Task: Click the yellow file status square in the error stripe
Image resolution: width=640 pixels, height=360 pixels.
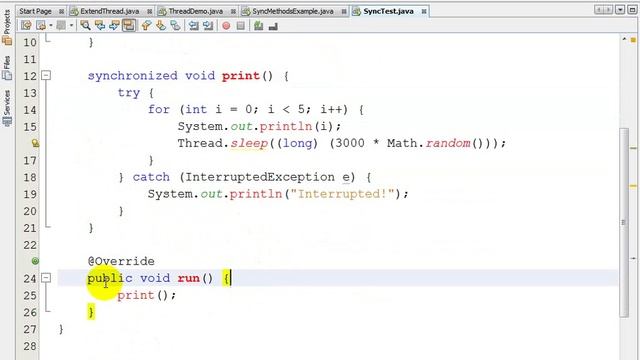Action: [633, 40]
